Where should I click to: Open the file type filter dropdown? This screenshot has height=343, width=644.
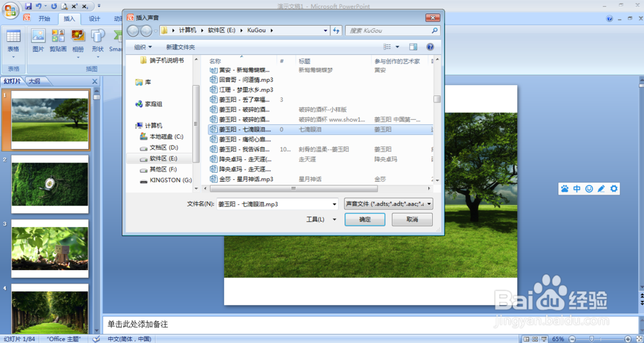[x=388, y=204]
